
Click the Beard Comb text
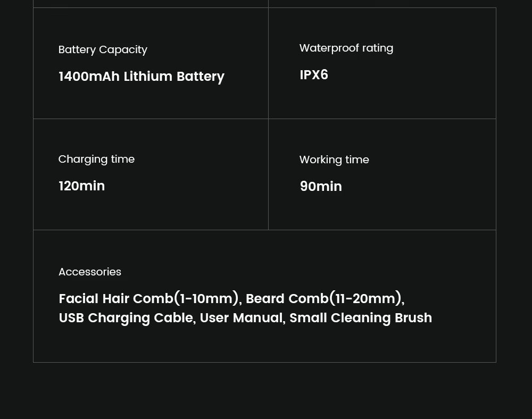(287, 299)
